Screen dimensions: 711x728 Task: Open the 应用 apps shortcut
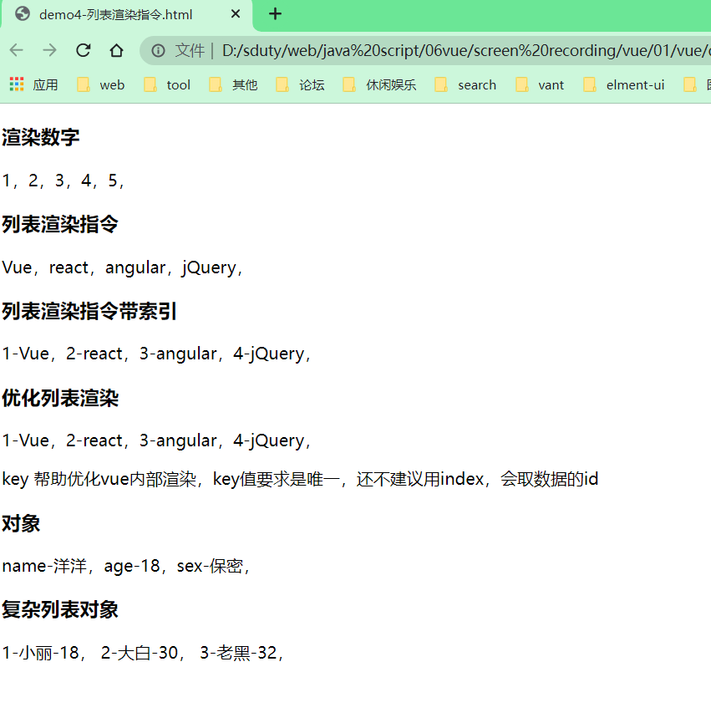(x=34, y=85)
